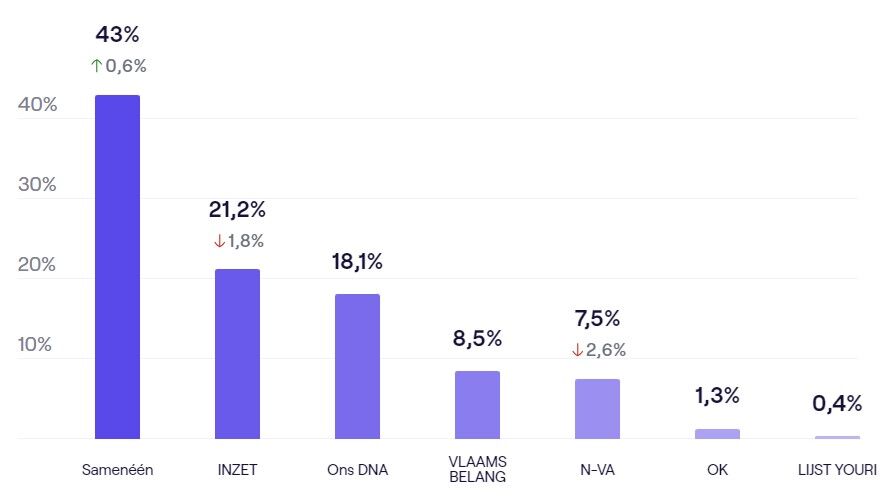Click the red down arrow above INZET
The width and height of the screenshot is (895, 500).
click(x=219, y=241)
